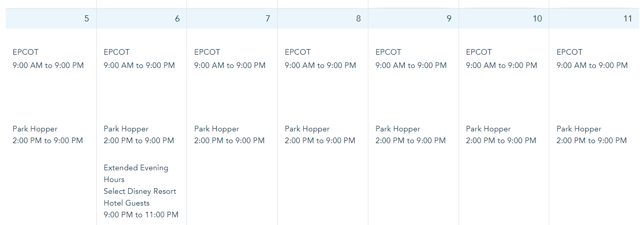Open Extended Evening Hours on day 6

tap(136, 173)
